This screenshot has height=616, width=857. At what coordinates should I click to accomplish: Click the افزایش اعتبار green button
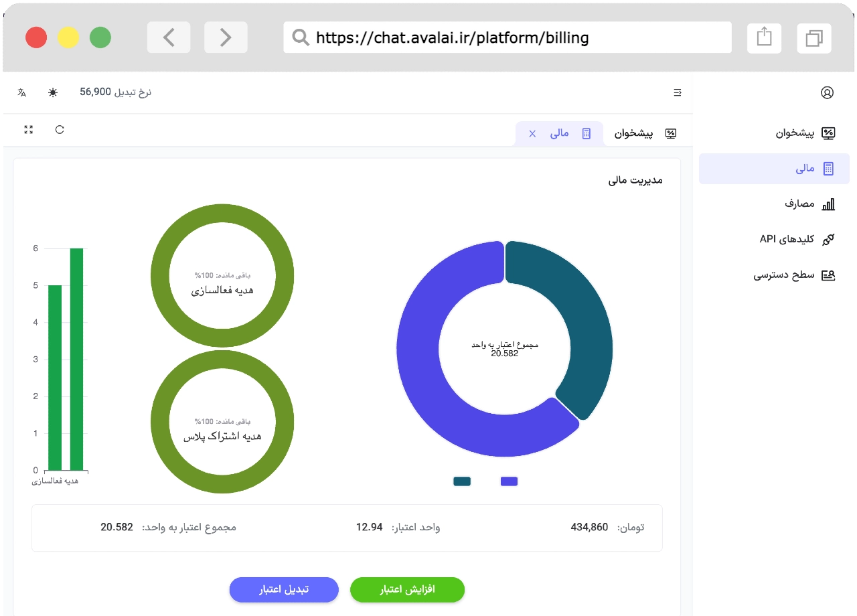[407, 590]
